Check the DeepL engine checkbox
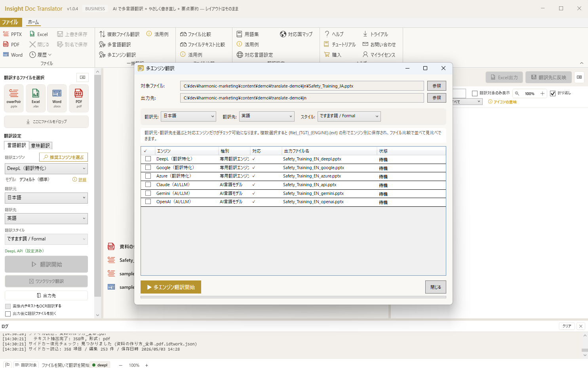Viewport: 588px width, 368px height. pos(148,159)
